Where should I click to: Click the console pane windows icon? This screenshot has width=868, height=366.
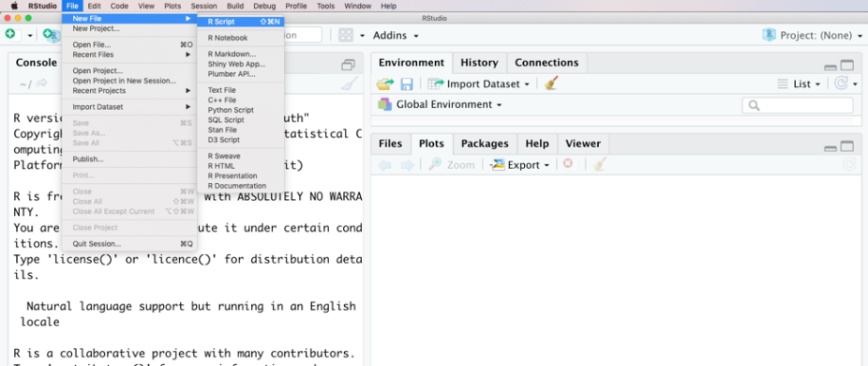[348, 65]
